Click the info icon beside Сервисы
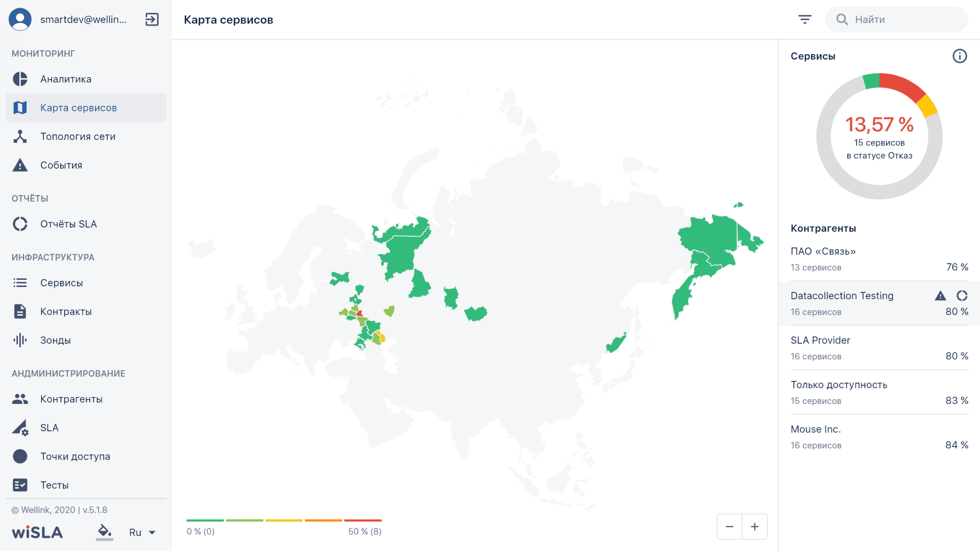This screenshot has height=551, width=980. [x=959, y=56]
